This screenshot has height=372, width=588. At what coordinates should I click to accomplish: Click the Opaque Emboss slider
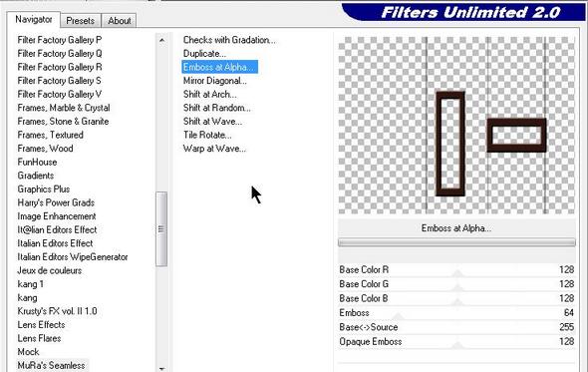[x=456, y=342]
